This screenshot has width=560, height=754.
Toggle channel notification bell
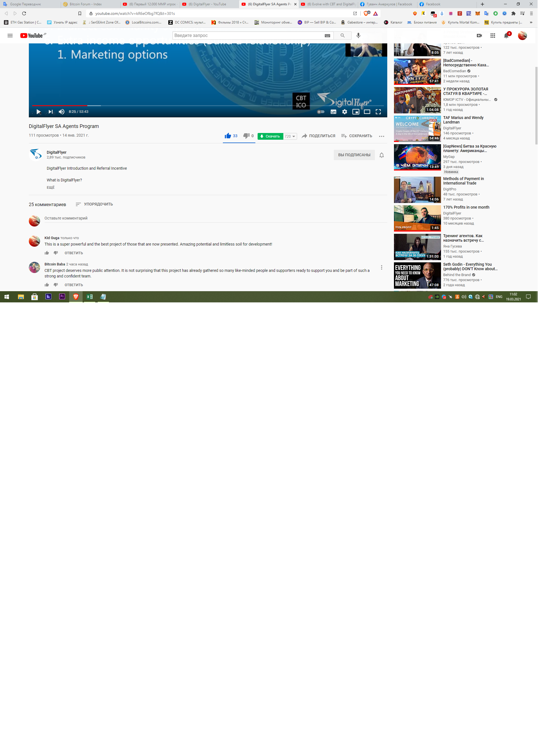pyautogui.click(x=382, y=155)
